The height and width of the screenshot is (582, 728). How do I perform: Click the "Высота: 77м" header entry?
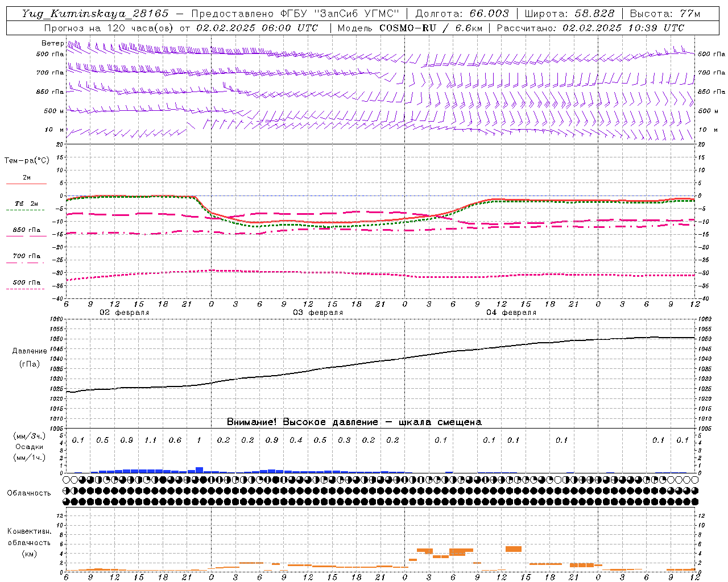665,14
